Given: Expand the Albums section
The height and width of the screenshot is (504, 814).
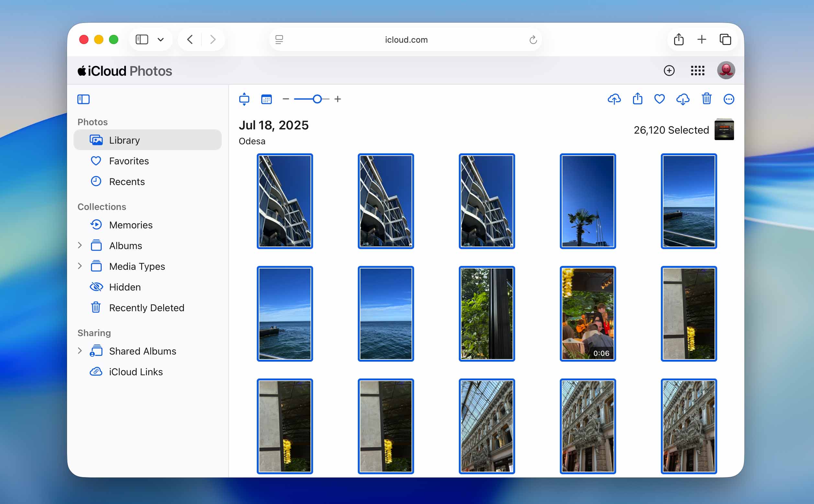Looking at the screenshot, I should tap(80, 245).
